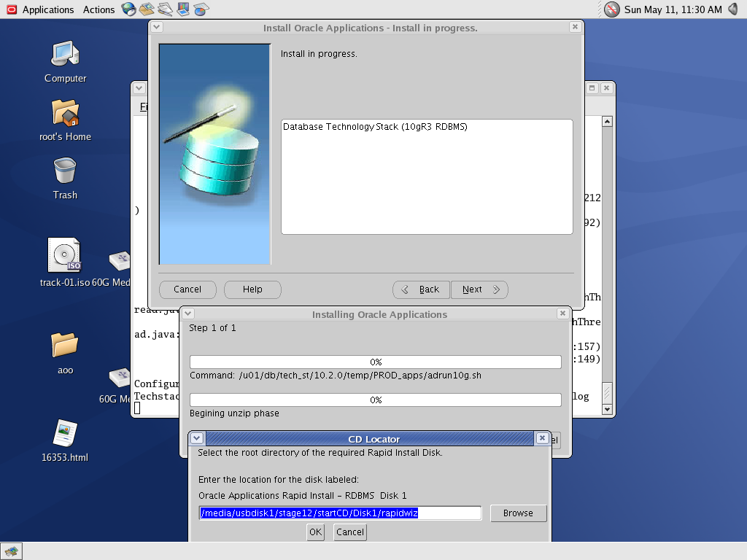Open CD Locator window menu arrow

pos(197,438)
